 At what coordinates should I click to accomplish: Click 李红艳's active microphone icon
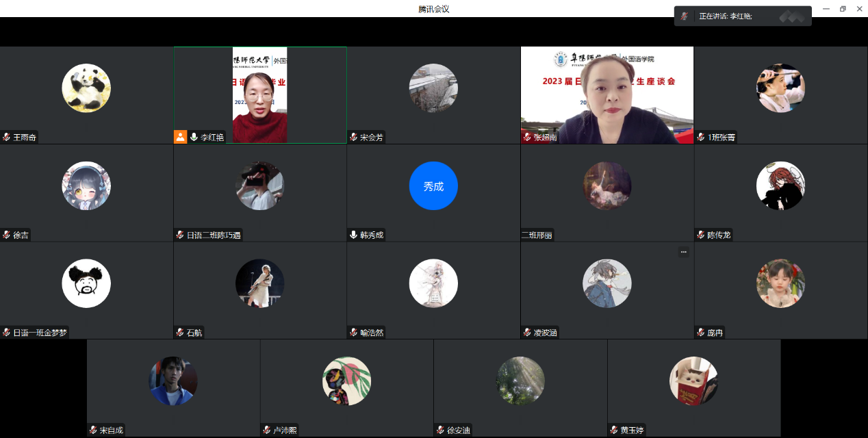194,137
